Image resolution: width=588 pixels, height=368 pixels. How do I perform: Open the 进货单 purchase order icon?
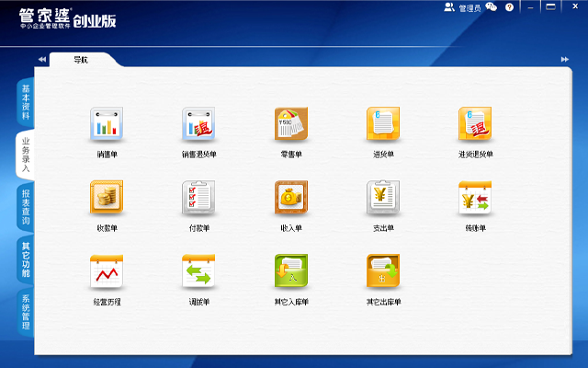coord(383,125)
